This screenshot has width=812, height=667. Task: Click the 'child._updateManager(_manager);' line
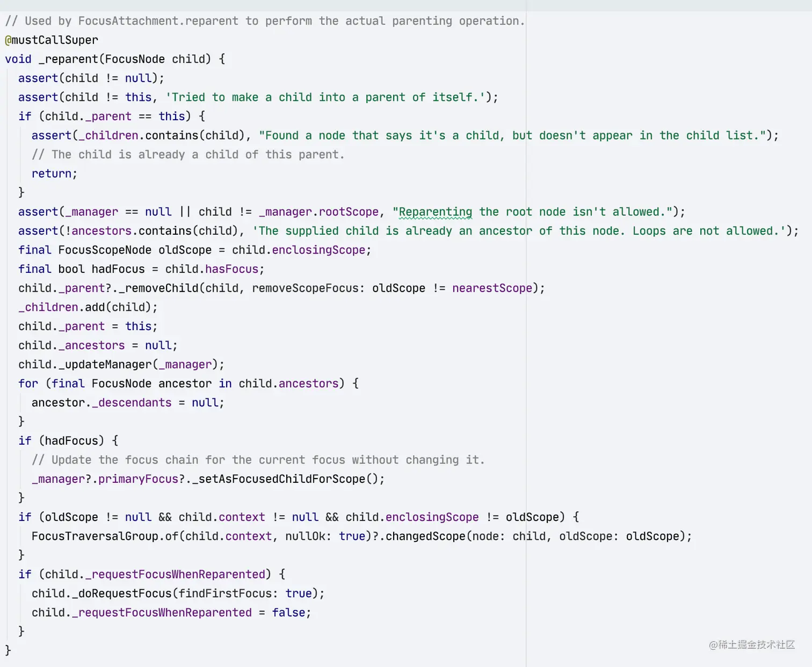(121, 364)
